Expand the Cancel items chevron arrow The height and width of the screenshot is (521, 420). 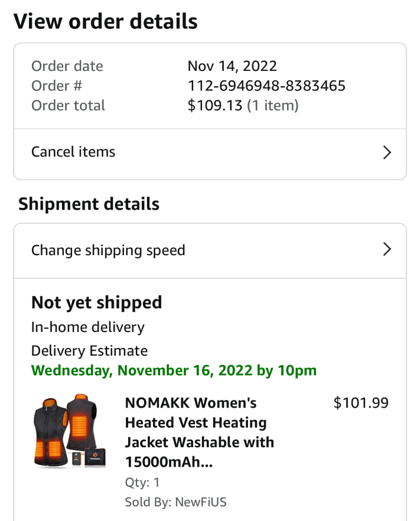click(387, 153)
